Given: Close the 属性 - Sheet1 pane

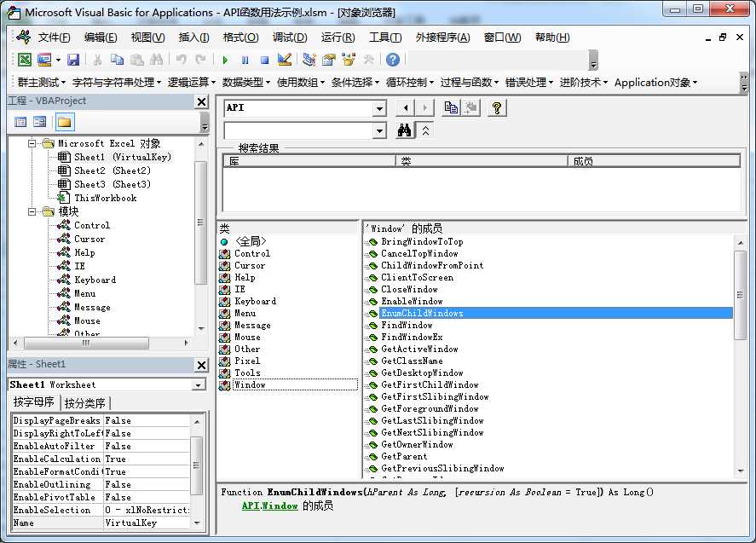Looking at the screenshot, I should 201,365.
